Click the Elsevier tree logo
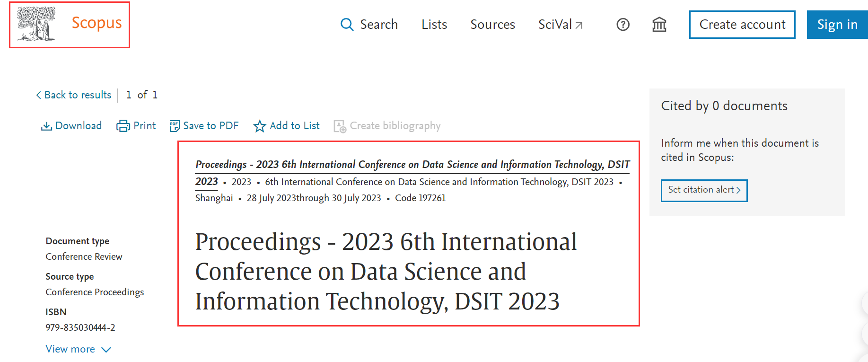Viewport: 868px width, 362px height. coord(36,24)
